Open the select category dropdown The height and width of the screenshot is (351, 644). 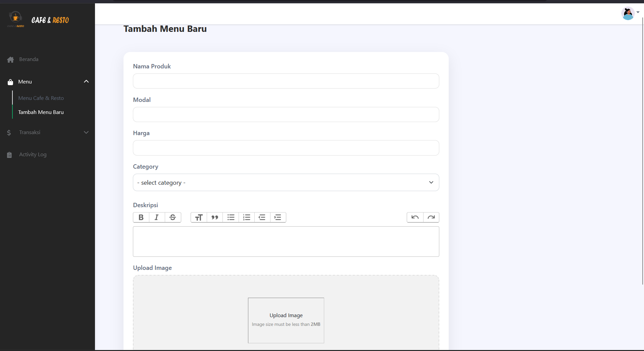pos(286,182)
